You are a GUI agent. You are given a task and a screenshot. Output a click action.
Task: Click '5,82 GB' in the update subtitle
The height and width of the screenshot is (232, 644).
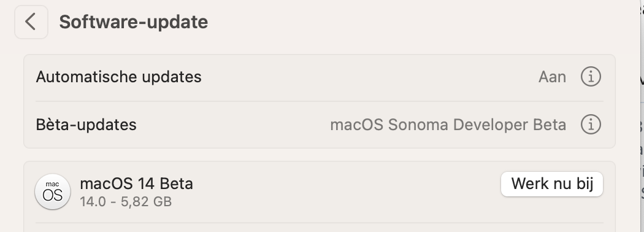146,202
